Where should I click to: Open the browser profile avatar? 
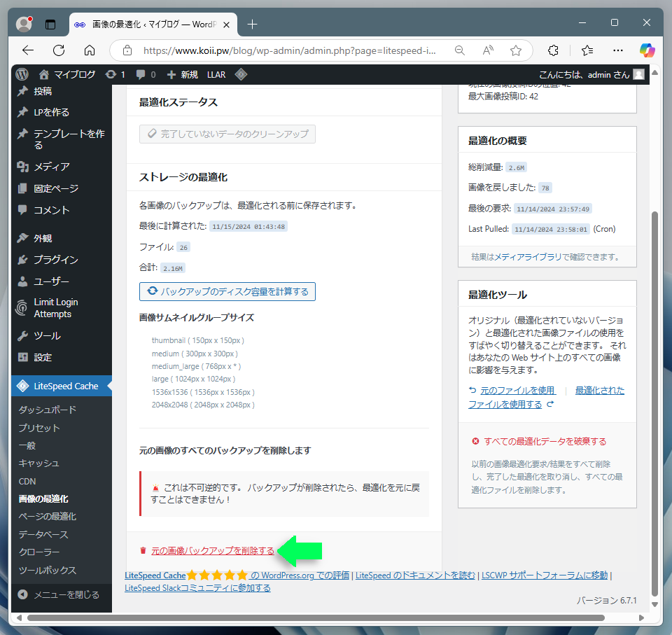[24, 24]
